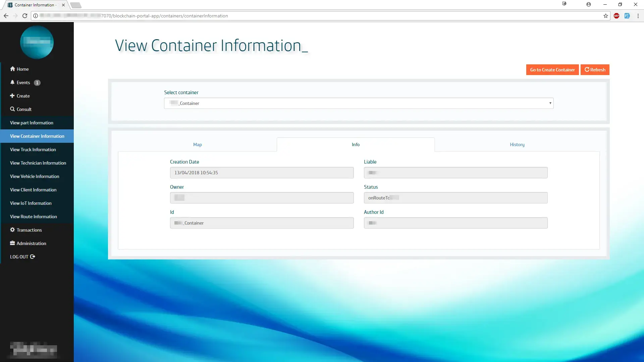
Task: Click the LOG OUT exit icon
Action: (33, 257)
